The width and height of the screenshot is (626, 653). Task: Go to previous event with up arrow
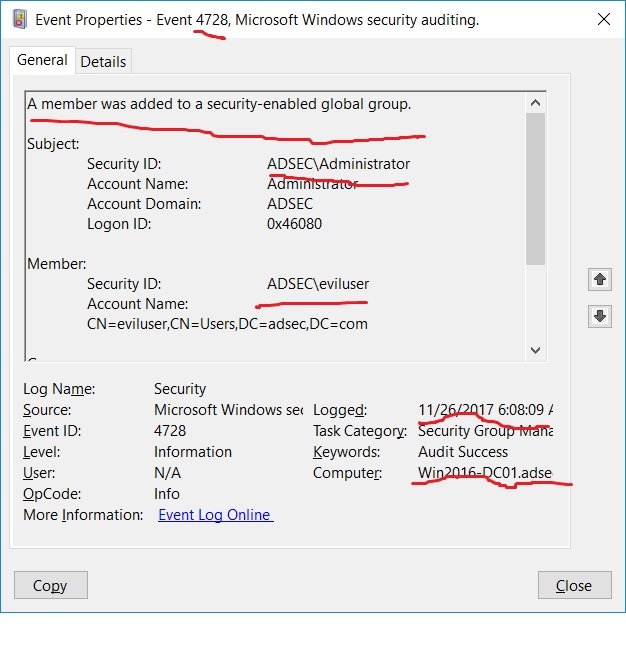click(599, 279)
